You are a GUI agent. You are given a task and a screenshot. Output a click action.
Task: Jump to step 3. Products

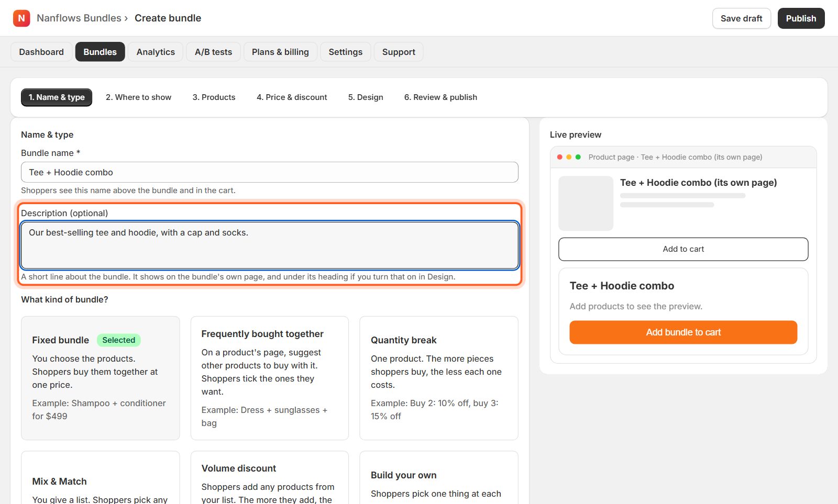coord(214,97)
